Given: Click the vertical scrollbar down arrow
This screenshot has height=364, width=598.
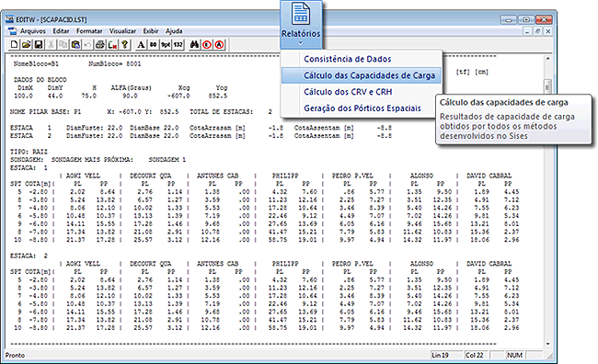Looking at the screenshot, I should 547,344.
